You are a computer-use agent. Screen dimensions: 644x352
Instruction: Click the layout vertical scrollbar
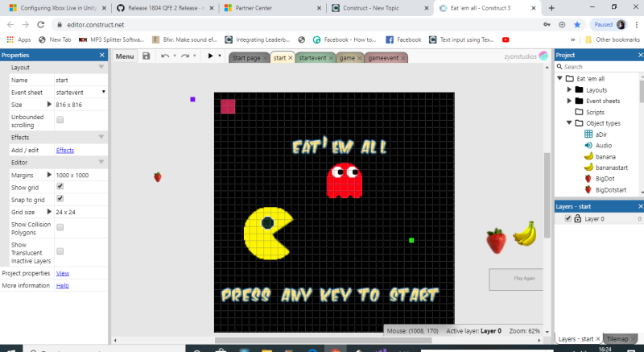(x=547, y=195)
